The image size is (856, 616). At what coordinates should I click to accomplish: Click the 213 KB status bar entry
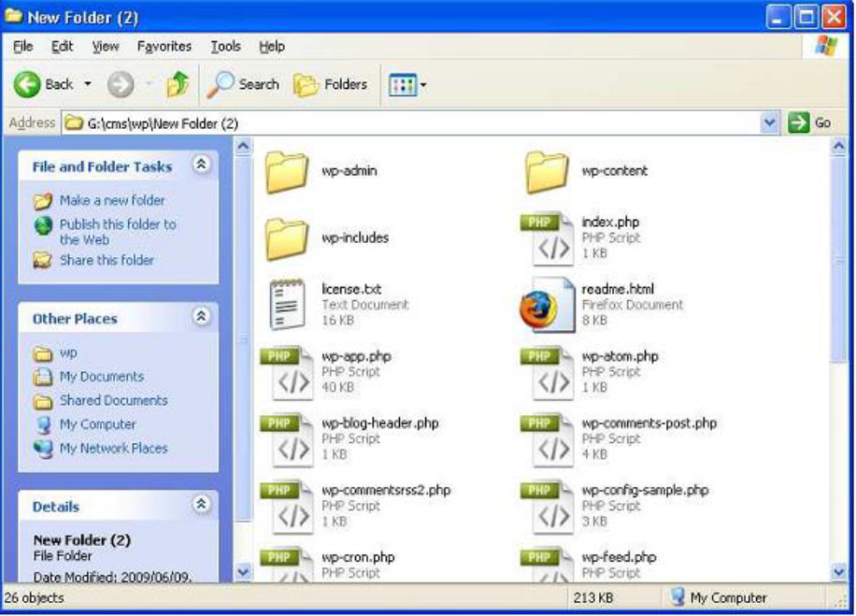pyautogui.click(x=592, y=598)
